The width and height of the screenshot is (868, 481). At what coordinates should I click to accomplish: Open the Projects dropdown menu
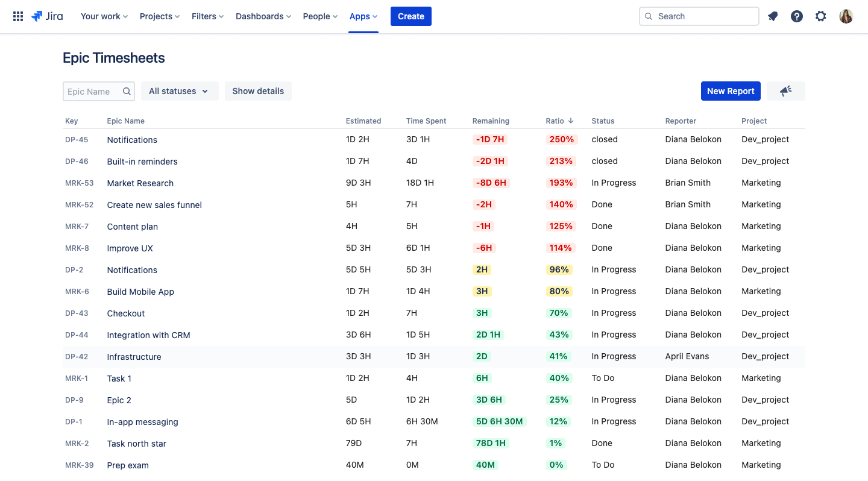click(160, 16)
